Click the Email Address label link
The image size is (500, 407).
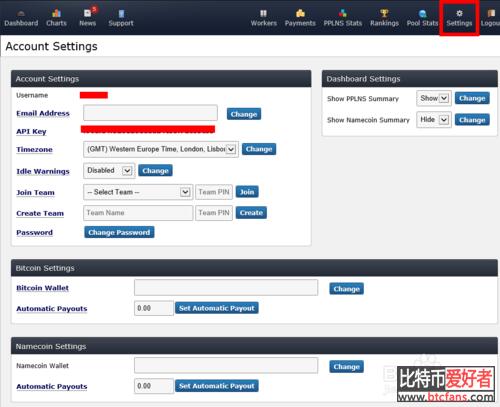coord(43,113)
